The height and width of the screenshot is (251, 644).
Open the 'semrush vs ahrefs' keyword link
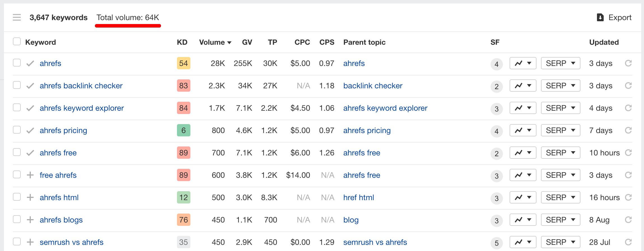coord(71,242)
